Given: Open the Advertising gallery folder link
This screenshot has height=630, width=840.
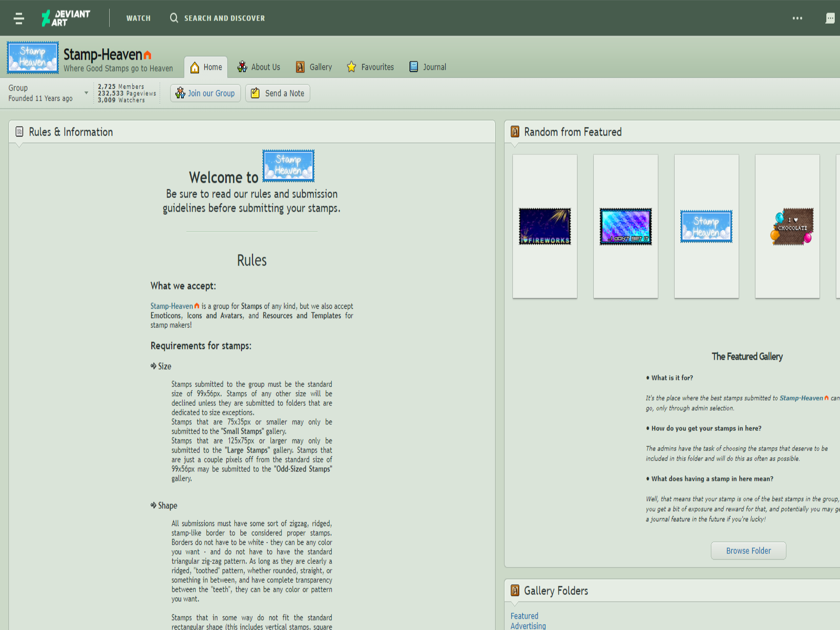Looking at the screenshot, I should [x=528, y=626].
